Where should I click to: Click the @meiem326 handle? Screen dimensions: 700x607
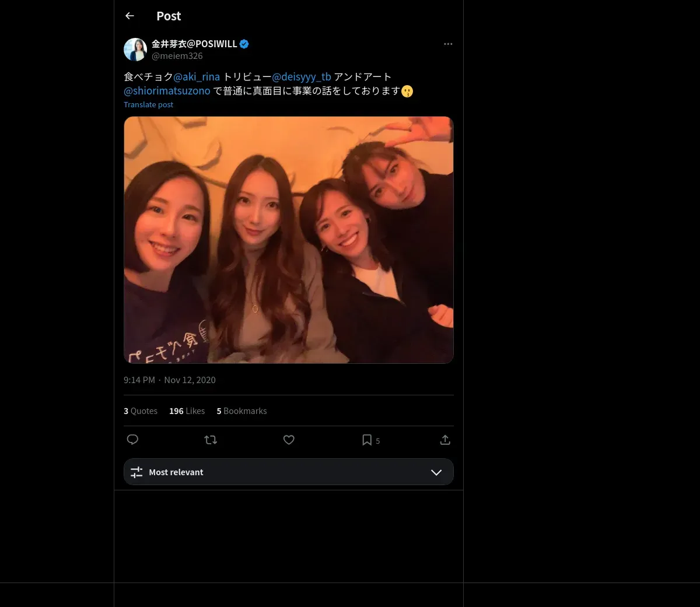177,56
